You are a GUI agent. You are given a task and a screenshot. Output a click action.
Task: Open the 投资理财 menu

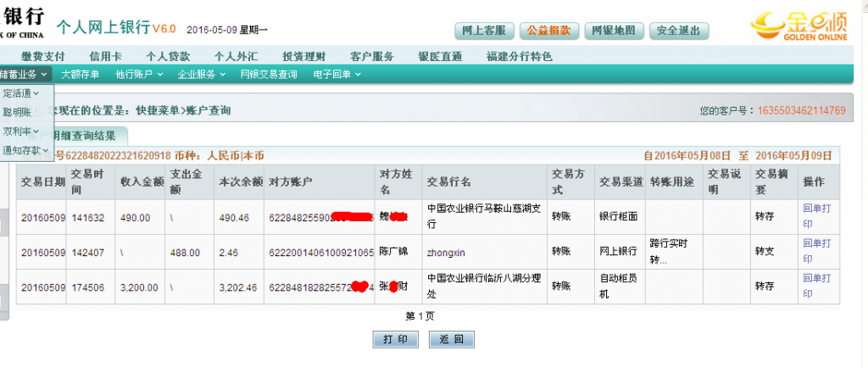tap(304, 56)
